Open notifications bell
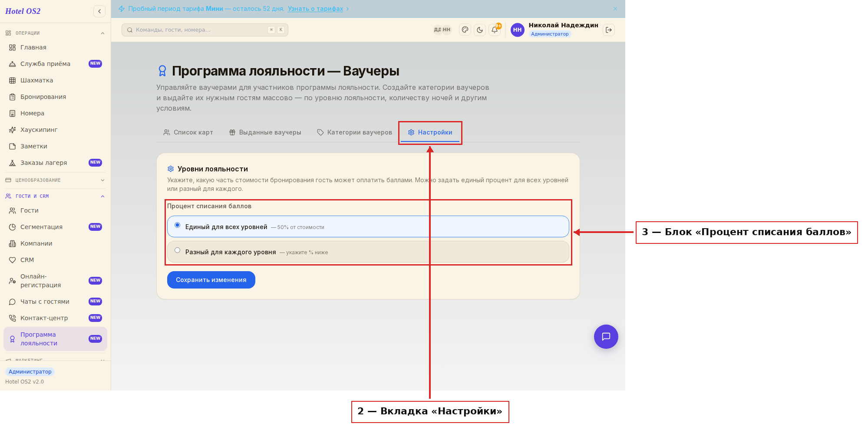Viewport: 868px width, 433px height. point(495,30)
